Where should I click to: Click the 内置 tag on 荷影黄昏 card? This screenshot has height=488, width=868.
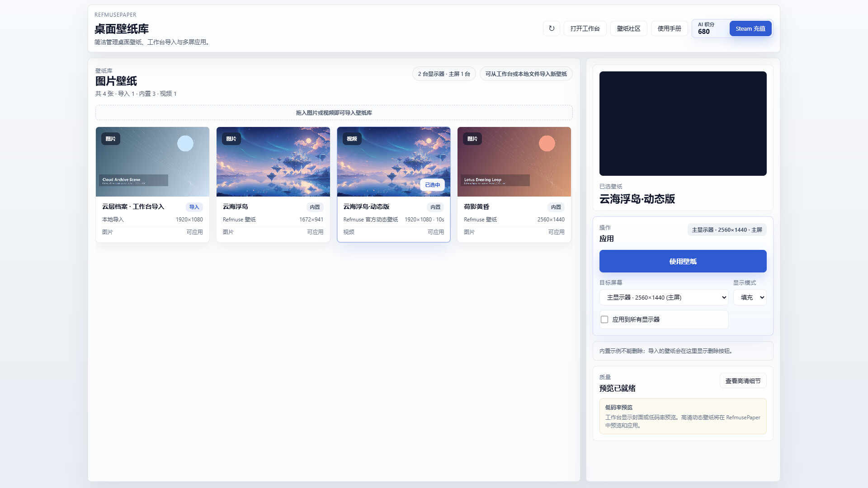[556, 207]
